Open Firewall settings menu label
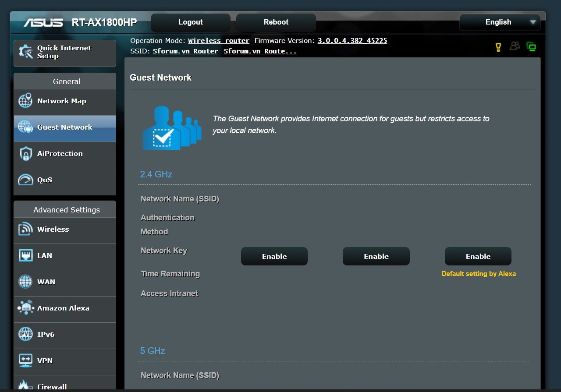Viewport: 561px width, 392px height. click(x=52, y=387)
